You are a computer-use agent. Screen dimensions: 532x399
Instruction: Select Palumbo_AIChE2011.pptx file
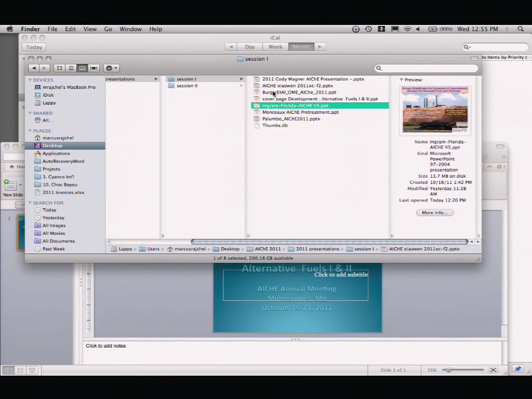(x=291, y=119)
